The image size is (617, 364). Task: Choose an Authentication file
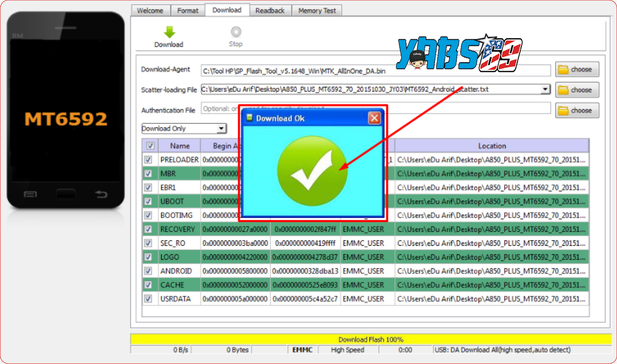pyautogui.click(x=577, y=110)
